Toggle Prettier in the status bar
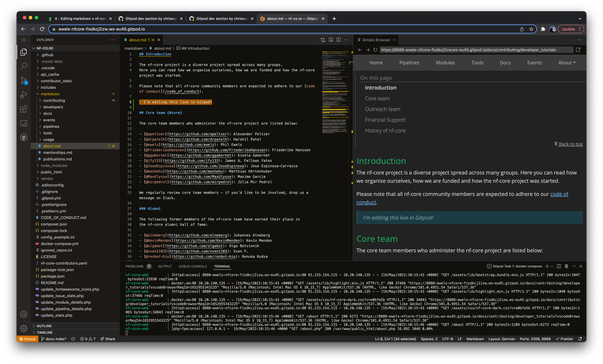Viewport: 603px width, 364px height. point(564,339)
